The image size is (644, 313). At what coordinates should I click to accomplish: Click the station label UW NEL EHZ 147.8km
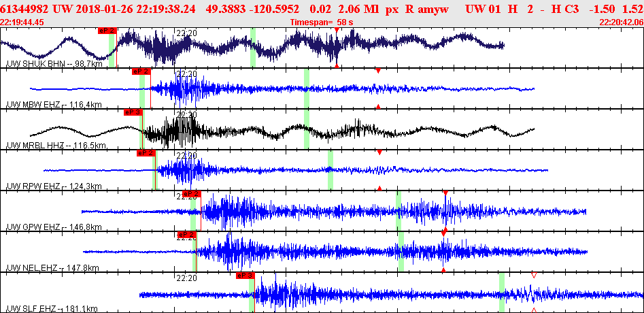click(x=53, y=268)
